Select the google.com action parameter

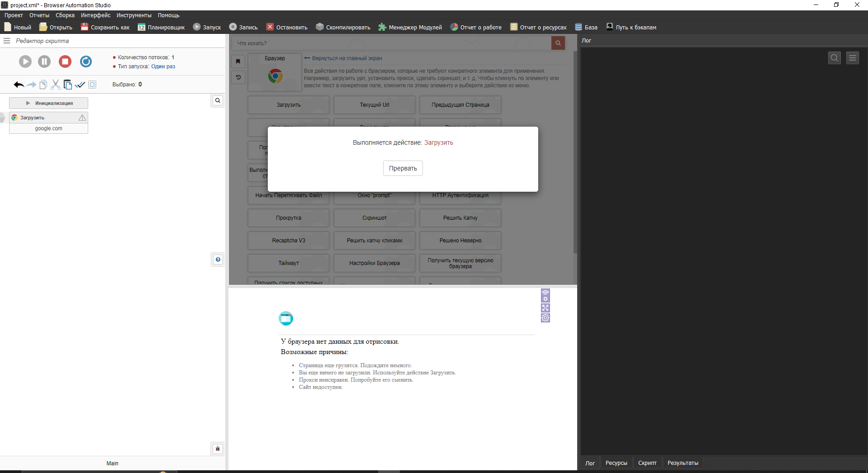48,128
